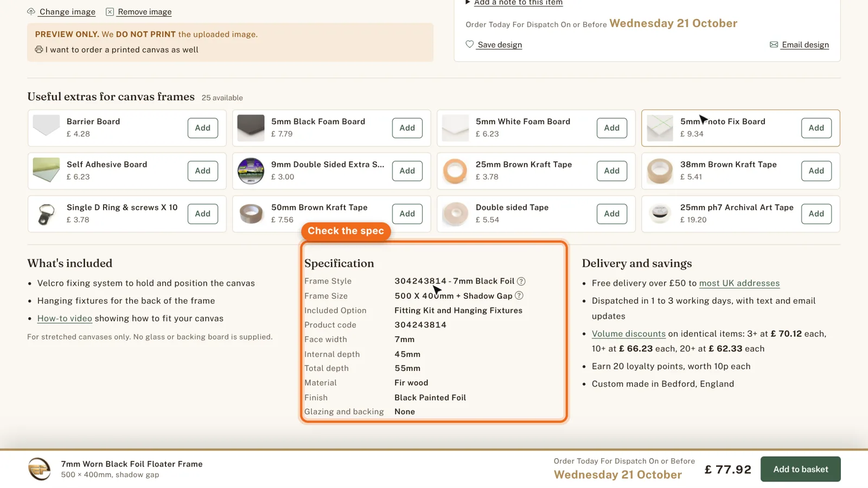Open 50mm Brown Kraft Tape thumbnail
868x488 pixels.
point(251,214)
